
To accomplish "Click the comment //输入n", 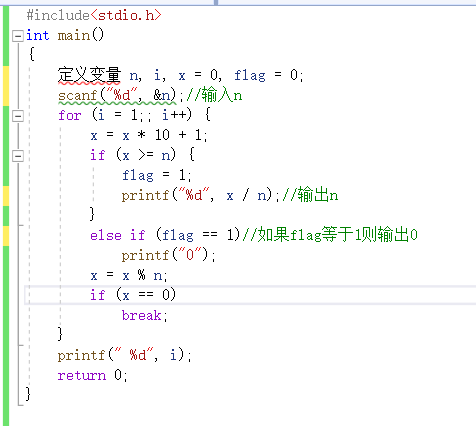I will pos(214,95).
